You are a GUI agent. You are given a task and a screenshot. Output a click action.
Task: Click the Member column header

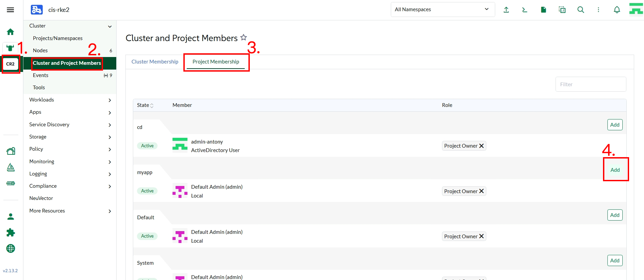(x=182, y=105)
